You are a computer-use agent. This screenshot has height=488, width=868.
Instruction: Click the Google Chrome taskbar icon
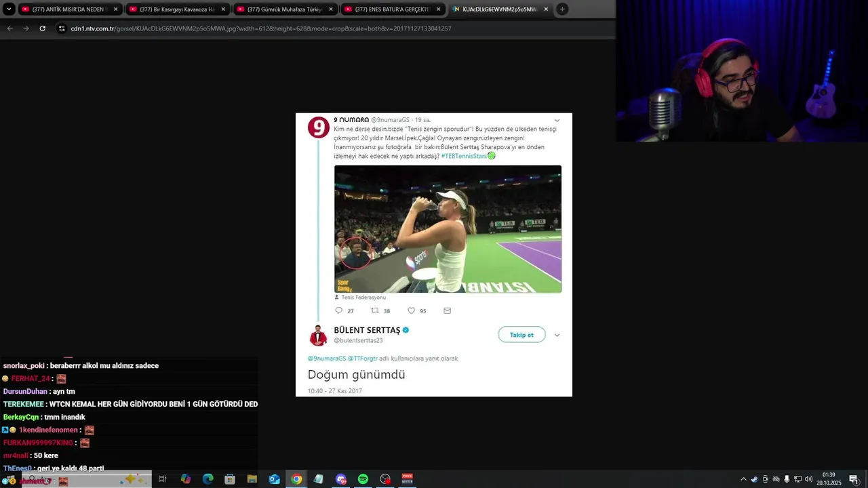[x=296, y=479]
